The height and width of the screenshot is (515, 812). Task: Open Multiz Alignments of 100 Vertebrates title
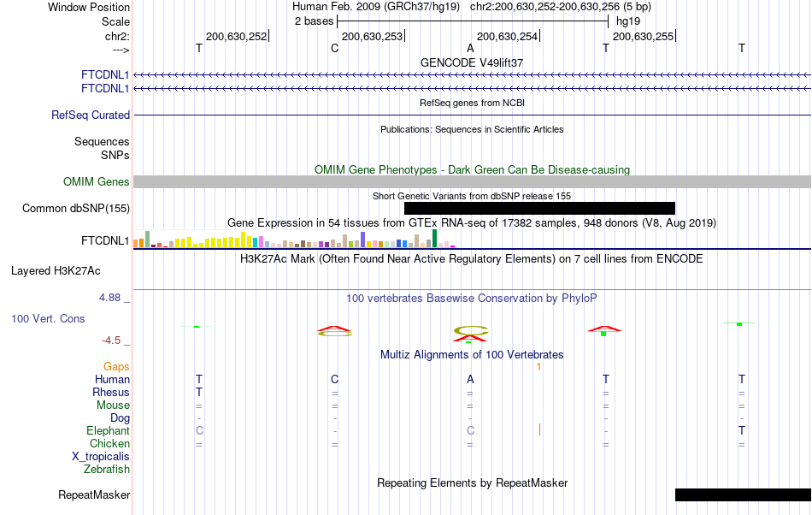click(x=472, y=355)
